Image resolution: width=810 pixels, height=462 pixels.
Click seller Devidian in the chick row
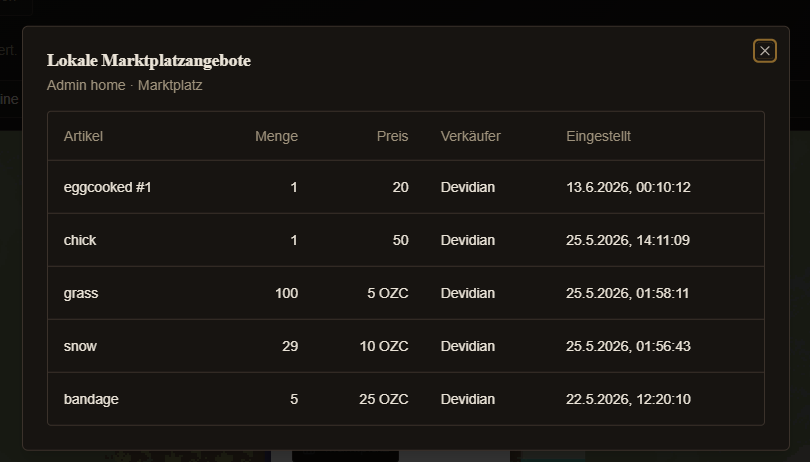tap(468, 240)
